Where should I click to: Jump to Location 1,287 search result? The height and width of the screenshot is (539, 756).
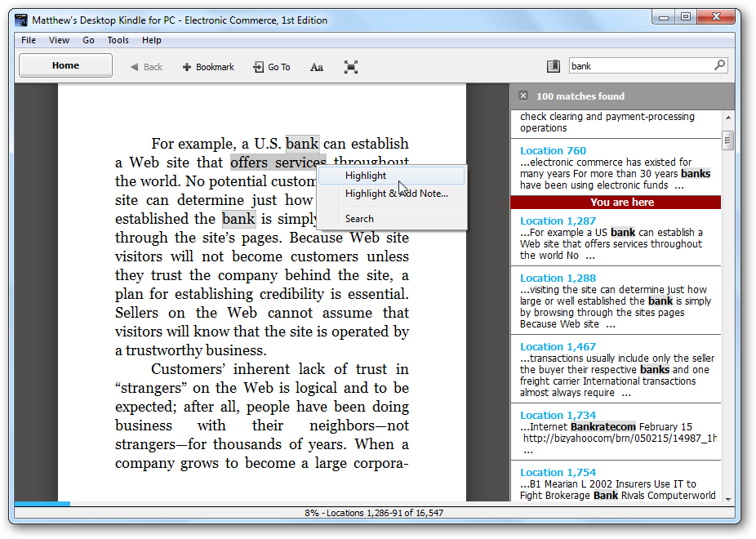[x=616, y=238]
